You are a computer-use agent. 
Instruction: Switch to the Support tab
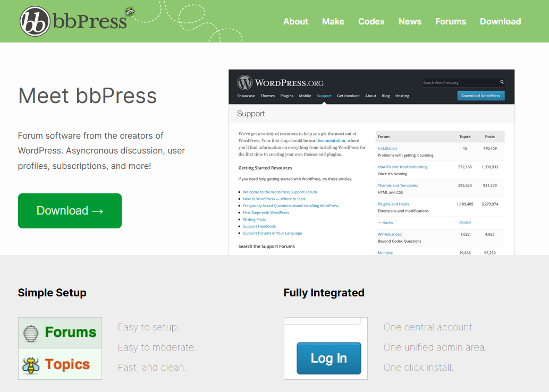click(x=324, y=96)
